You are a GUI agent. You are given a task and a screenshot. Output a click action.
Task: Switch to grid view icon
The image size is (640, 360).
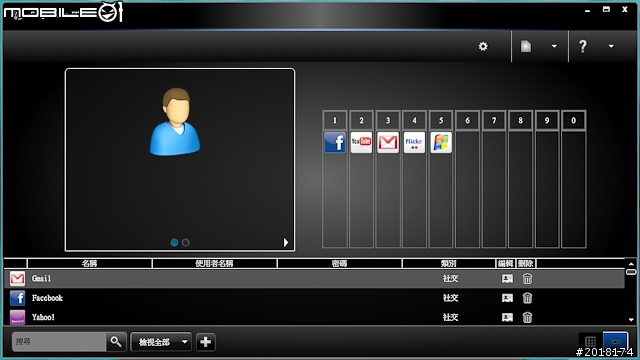click(x=590, y=341)
